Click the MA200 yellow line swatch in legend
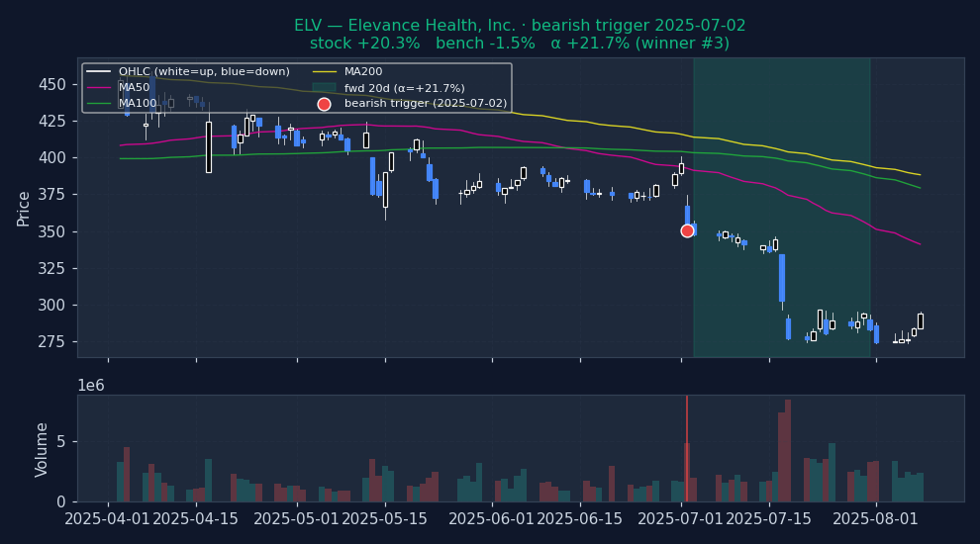This screenshot has height=544, width=980. (324, 72)
